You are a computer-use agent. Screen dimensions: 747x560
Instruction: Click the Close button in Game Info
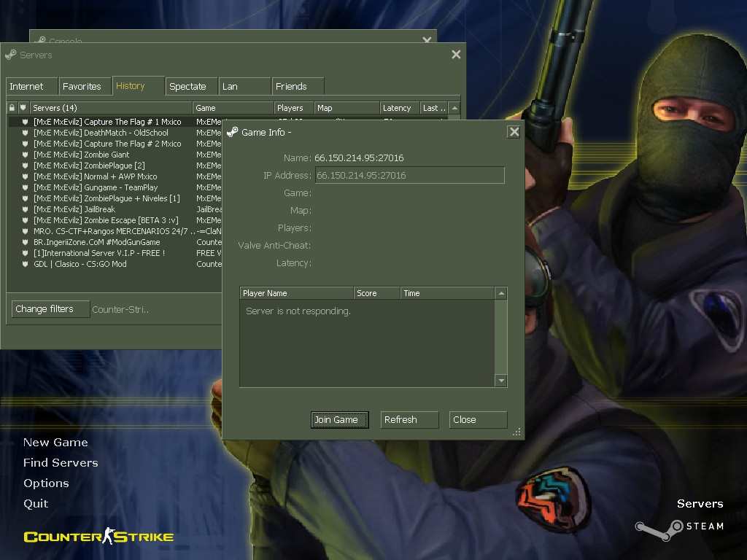(x=479, y=419)
